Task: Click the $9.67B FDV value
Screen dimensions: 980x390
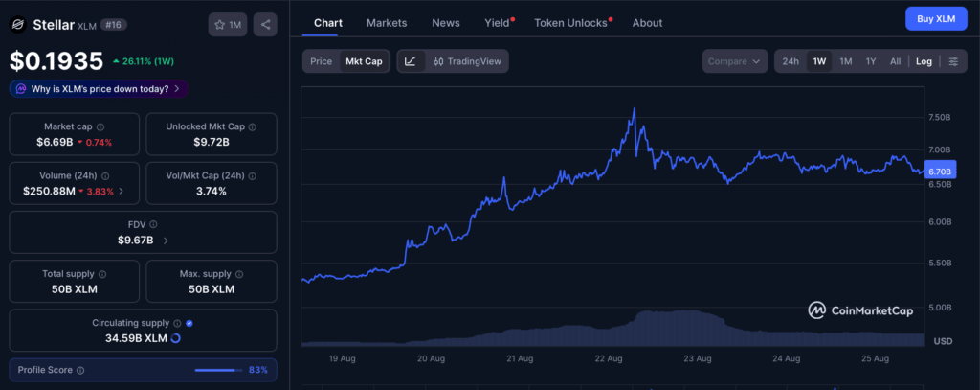Action: point(136,240)
